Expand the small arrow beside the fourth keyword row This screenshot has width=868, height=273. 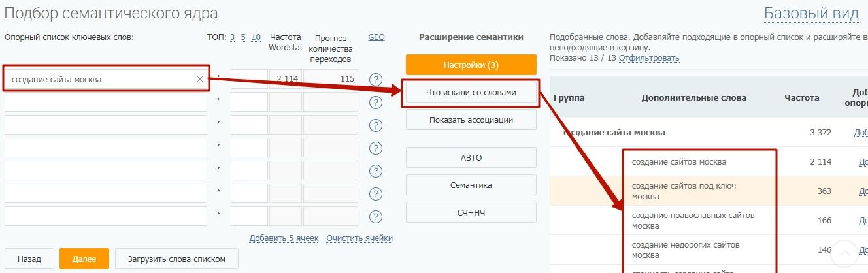click(x=219, y=145)
